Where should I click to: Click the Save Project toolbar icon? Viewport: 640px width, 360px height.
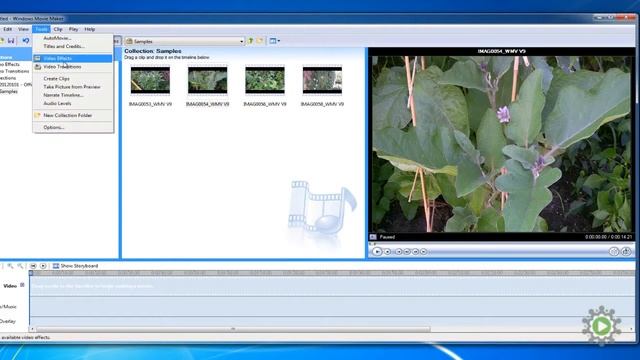[11, 41]
